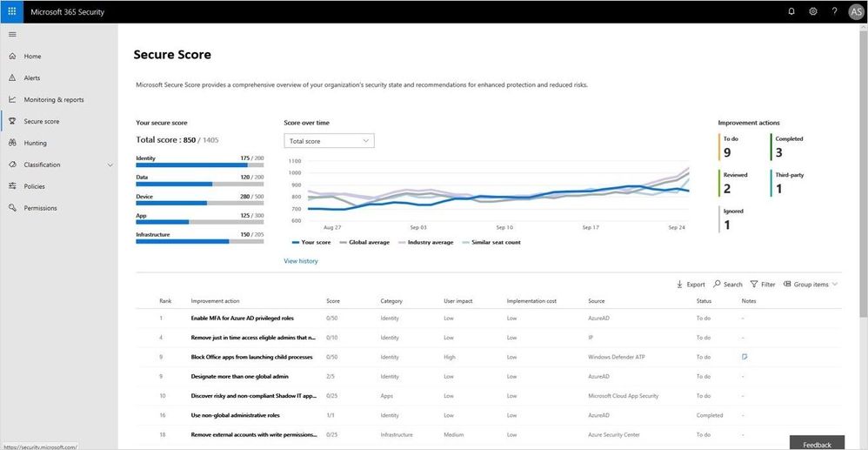868x450 pixels.
Task: Sort by the Category column header
Action: (x=391, y=301)
